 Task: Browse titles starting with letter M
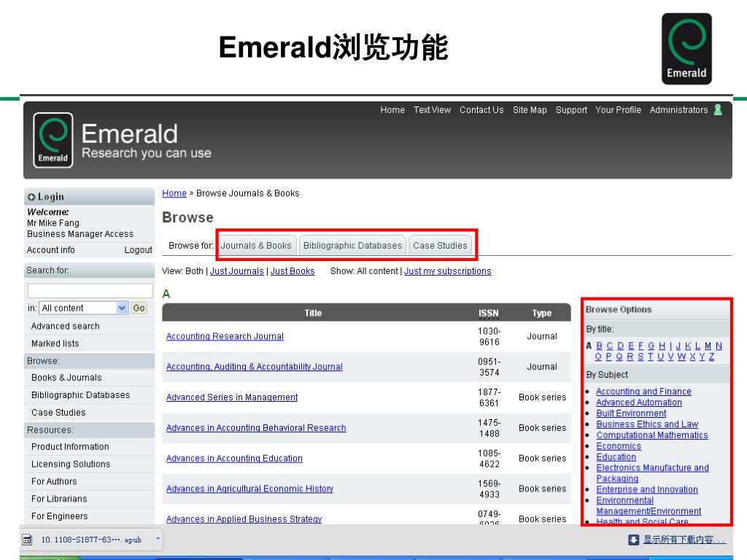point(708,346)
